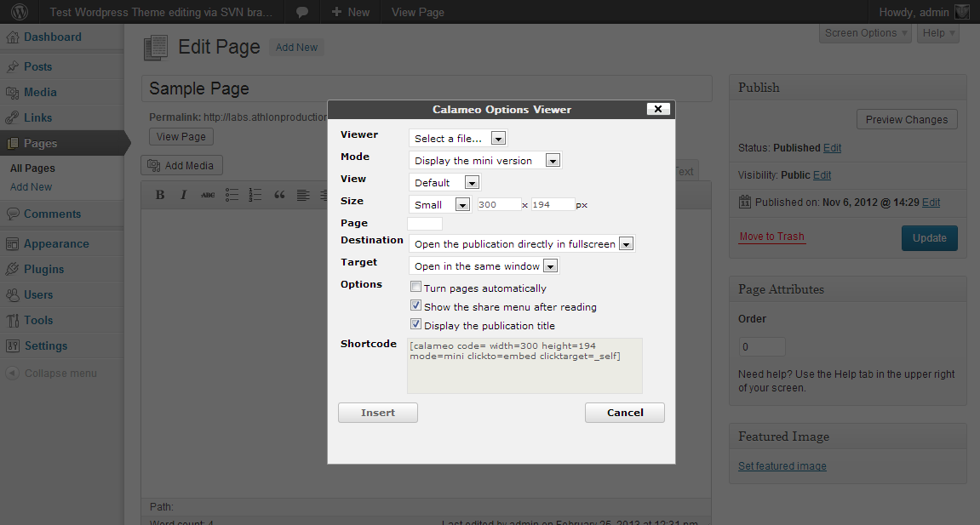Click the Bold formatting icon in editor toolbar
This screenshot has height=525, width=980.
click(160, 195)
